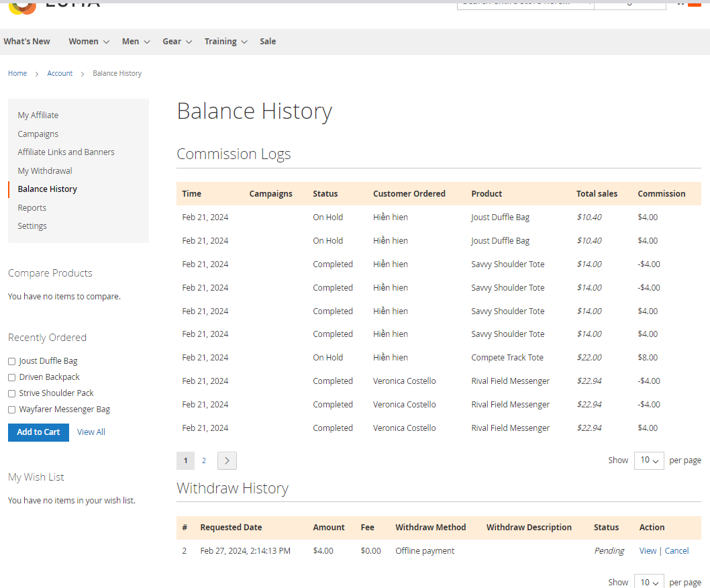Click View All recently ordered link
The width and height of the screenshot is (710, 588).
point(91,432)
